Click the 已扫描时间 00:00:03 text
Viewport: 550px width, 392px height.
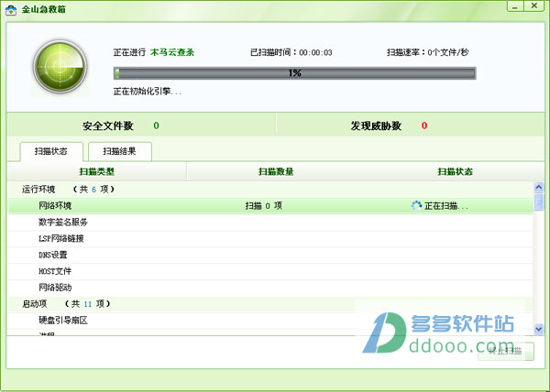[291, 52]
